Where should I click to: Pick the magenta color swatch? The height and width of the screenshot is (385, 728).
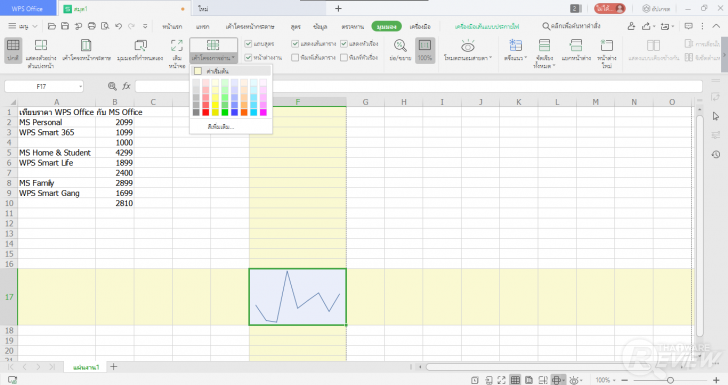tap(263, 112)
